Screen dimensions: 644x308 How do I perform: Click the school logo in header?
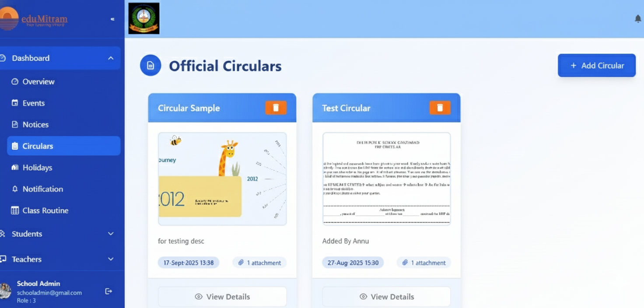click(x=144, y=18)
